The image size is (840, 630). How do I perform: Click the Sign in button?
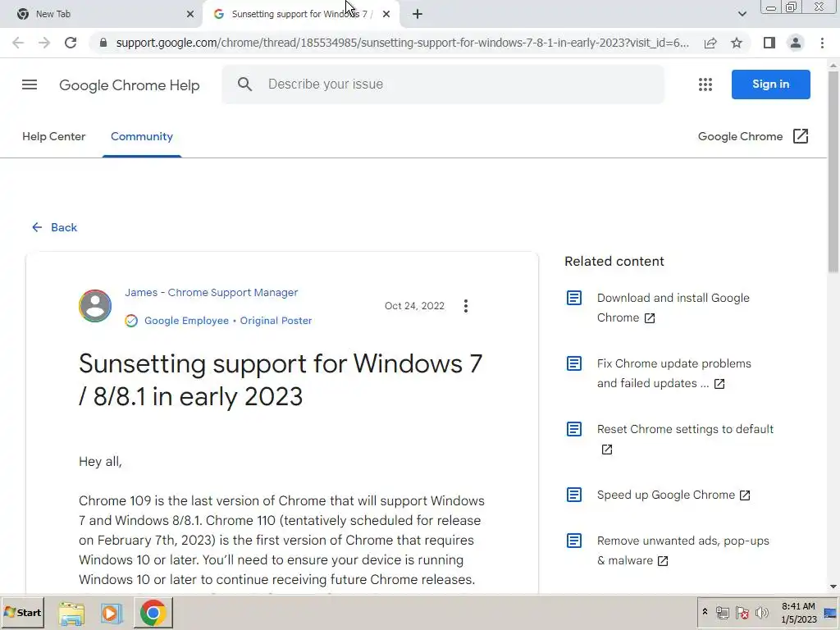(x=770, y=84)
